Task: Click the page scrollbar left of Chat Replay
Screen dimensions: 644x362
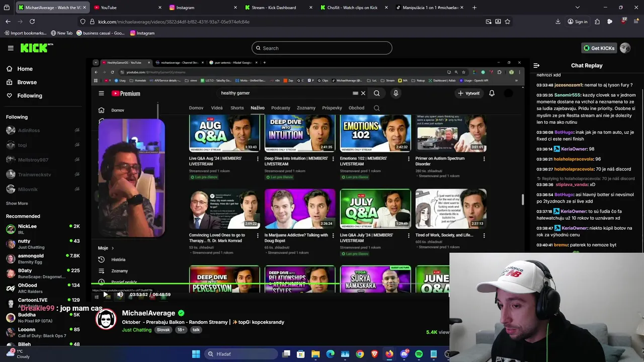Action: [x=522, y=200]
